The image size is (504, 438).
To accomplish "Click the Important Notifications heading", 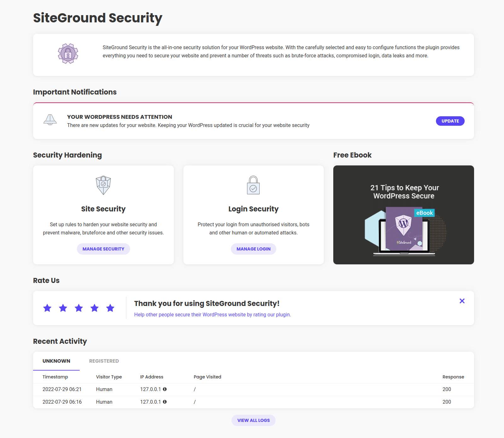I will 75,92.
